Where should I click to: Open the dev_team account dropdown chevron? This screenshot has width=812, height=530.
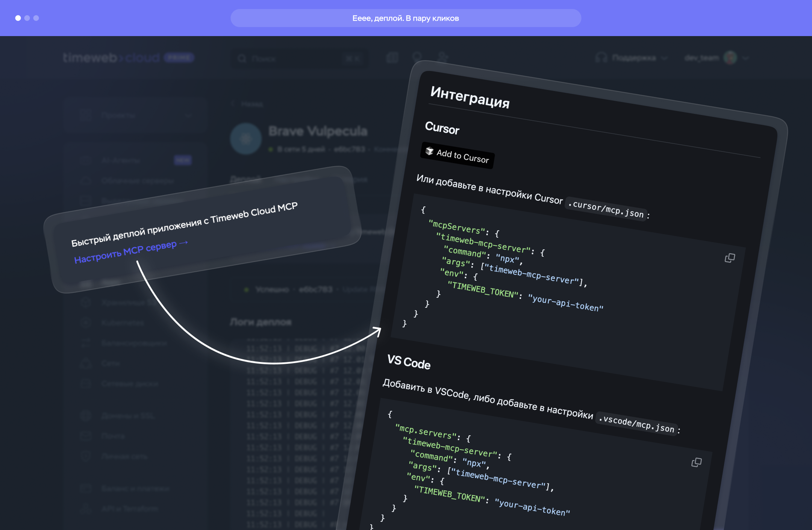[x=746, y=58]
